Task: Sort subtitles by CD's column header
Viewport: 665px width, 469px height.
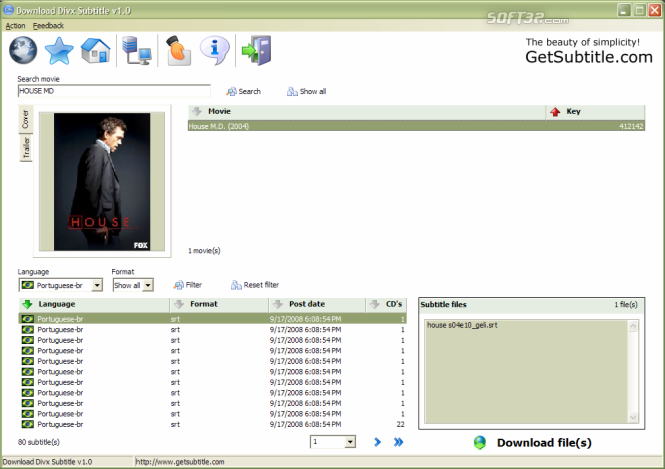Action: click(386, 304)
